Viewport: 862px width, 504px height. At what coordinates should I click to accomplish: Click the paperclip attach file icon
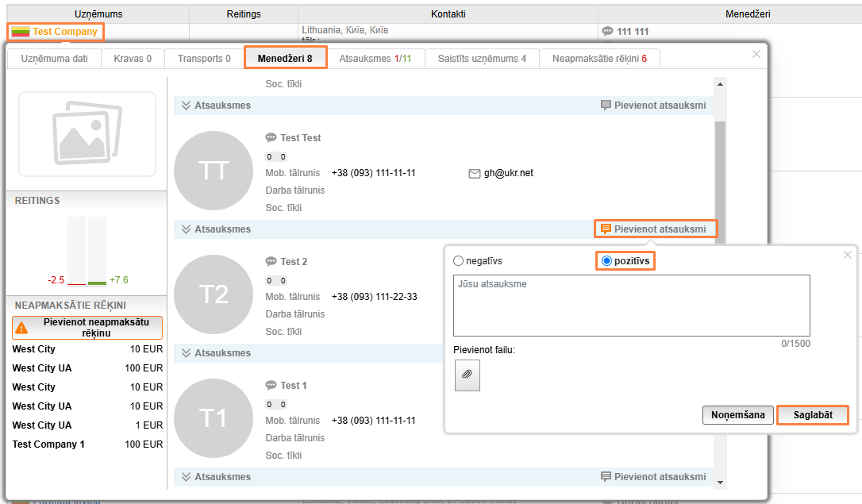click(468, 375)
